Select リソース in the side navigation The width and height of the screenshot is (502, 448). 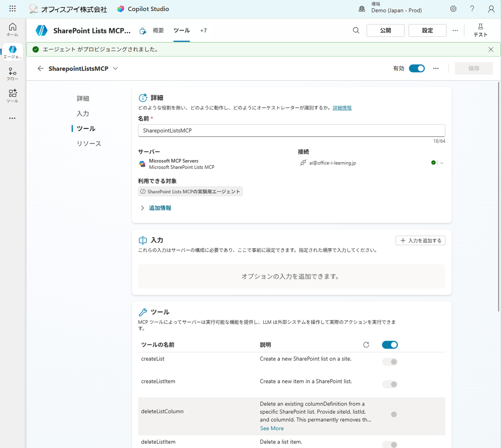coord(89,144)
